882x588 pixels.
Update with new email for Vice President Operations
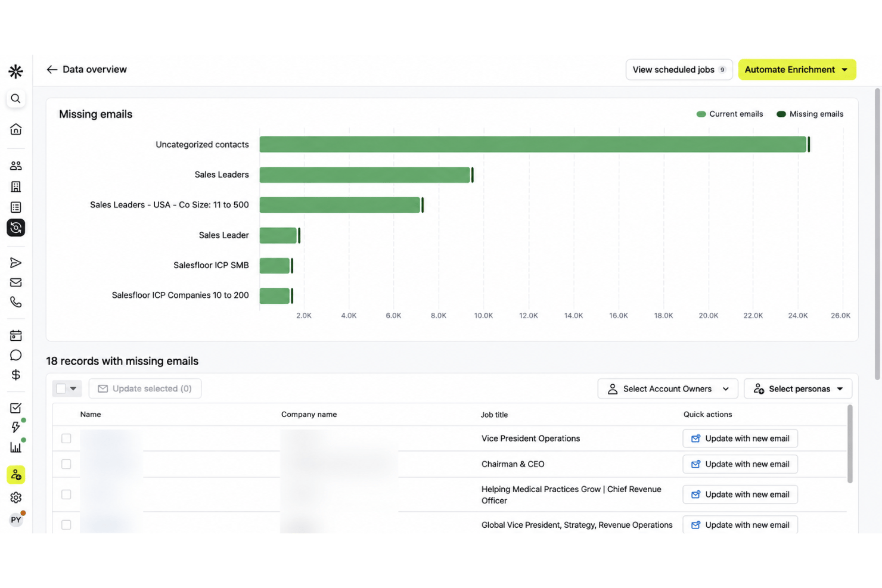[x=740, y=438]
